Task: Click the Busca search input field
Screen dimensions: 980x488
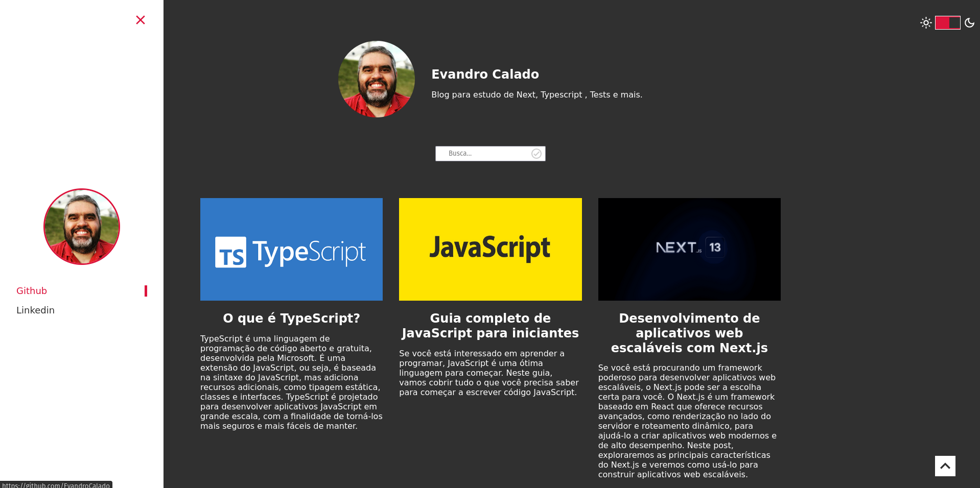Action: pyautogui.click(x=485, y=153)
